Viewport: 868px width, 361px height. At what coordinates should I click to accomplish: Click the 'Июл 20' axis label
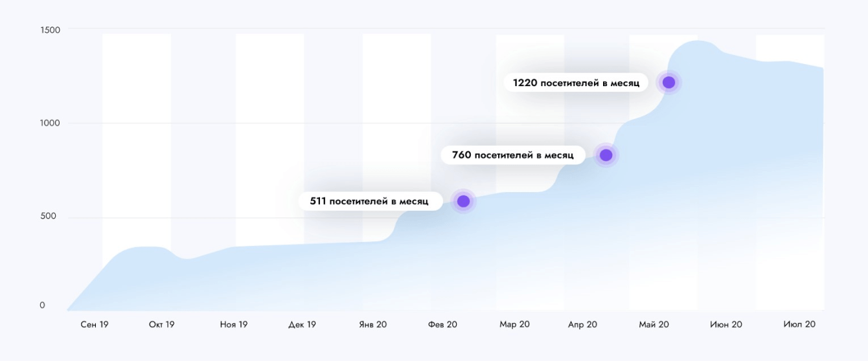pyautogui.click(x=799, y=325)
